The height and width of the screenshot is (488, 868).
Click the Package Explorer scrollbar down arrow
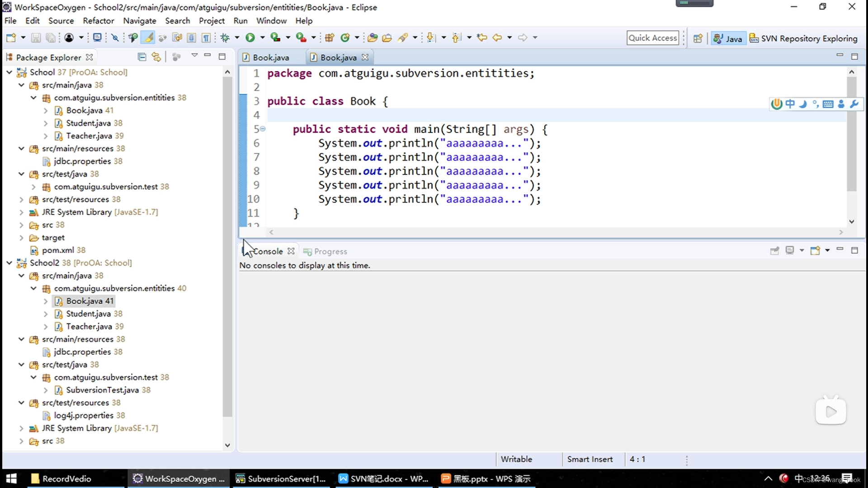[227, 446]
